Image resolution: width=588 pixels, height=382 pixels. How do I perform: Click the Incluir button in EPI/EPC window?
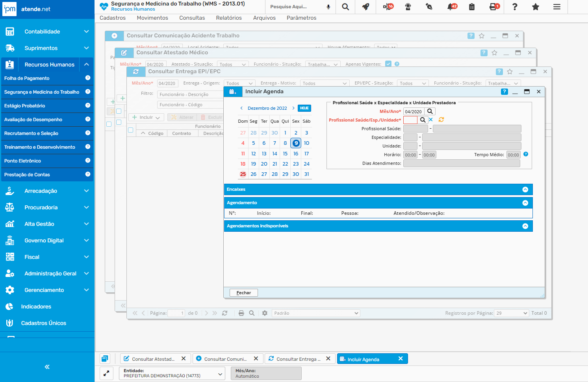click(146, 117)
